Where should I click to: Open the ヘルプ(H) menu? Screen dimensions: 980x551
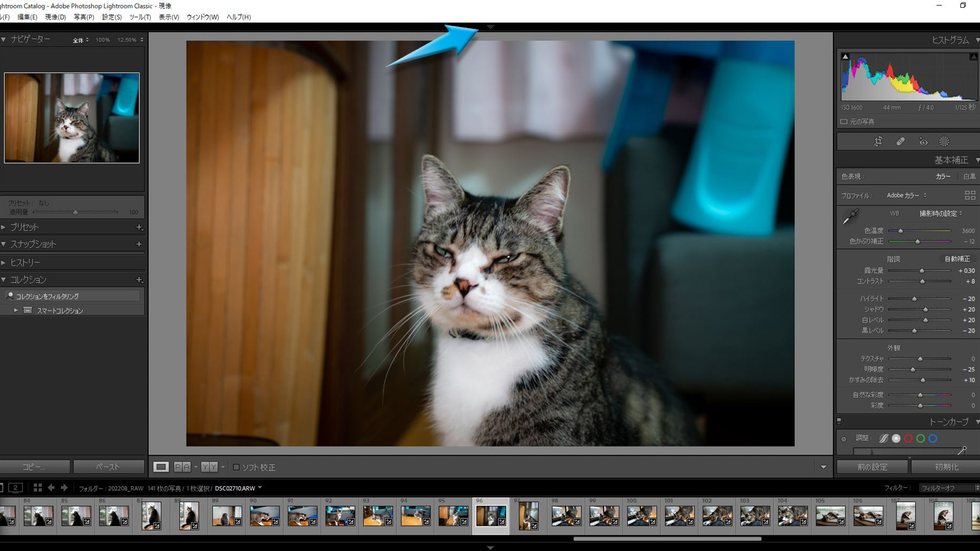[238, 17]
